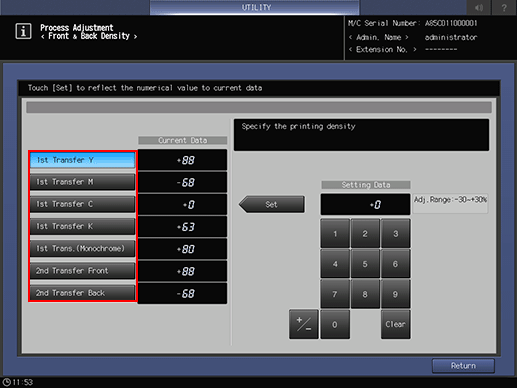Apply value with the Set button
This screenshot has width=517, height=388.
pos(272,204)
